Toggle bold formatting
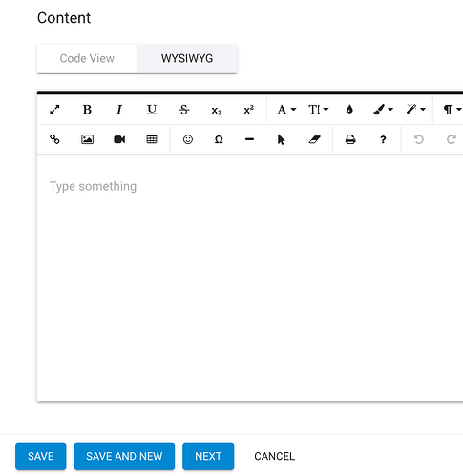The image size is (463, 476). pos(87,110)
